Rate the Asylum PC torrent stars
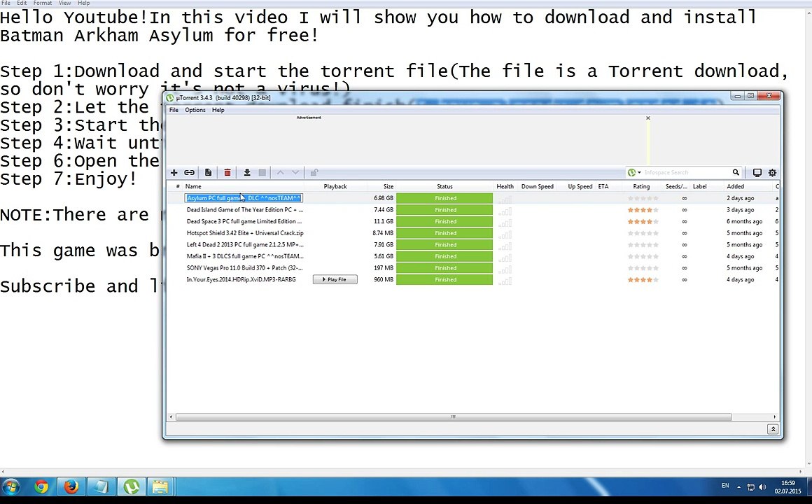 click(x=643, y=198)
